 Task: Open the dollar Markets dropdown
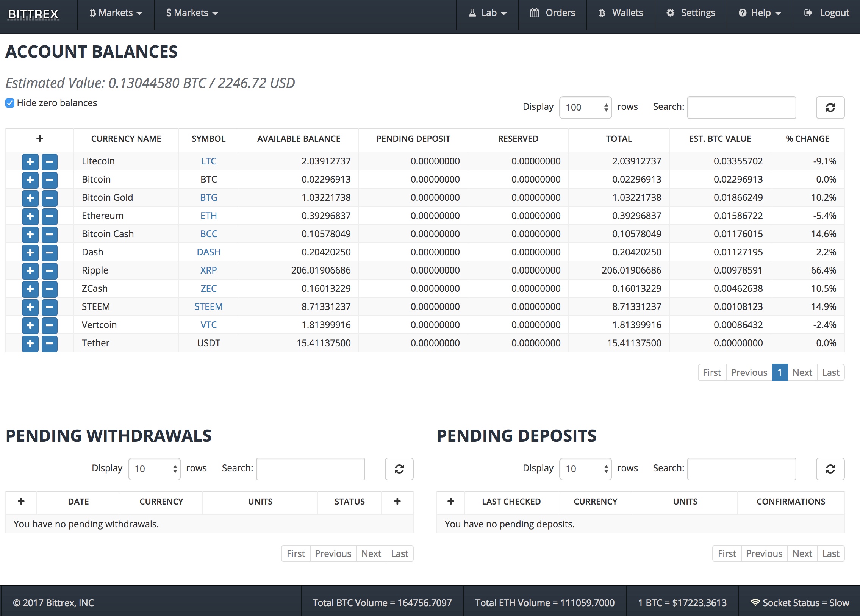pyautogui.click(x=192, y=13)
